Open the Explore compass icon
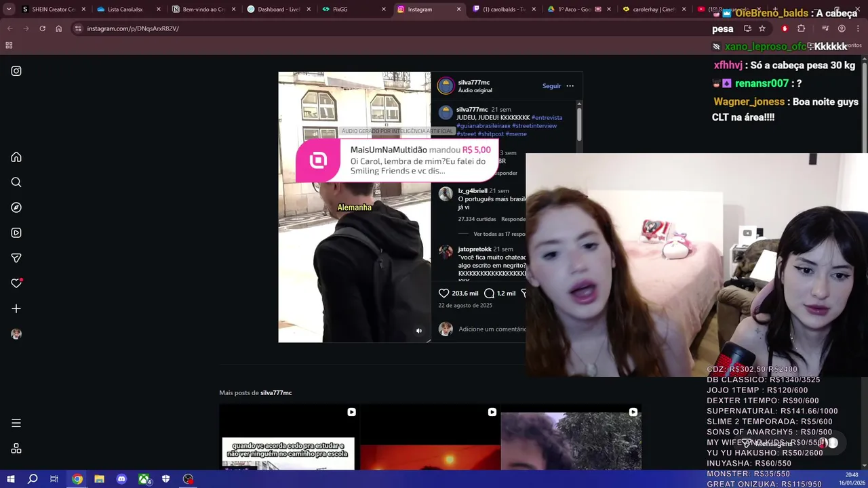868x488 pixels. [x=16, y=207]
